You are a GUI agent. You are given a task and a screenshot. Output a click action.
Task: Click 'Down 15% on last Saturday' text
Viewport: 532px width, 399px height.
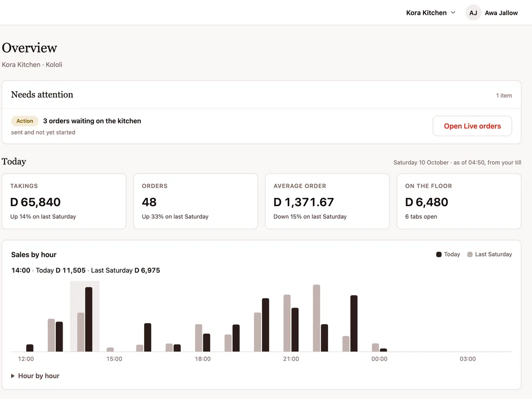click(310, 217)
